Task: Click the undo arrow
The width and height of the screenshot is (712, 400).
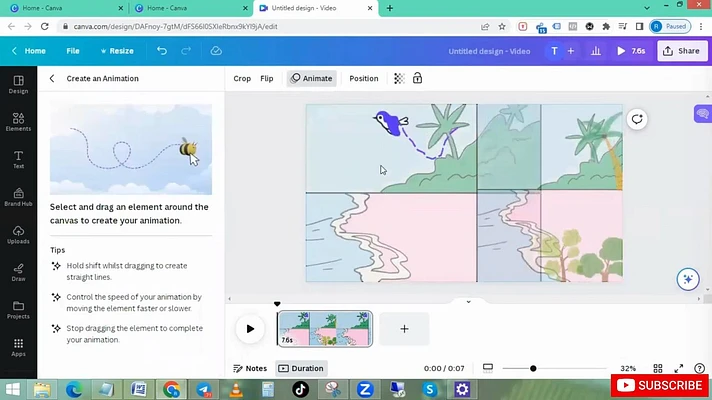Action: point(162,51)
